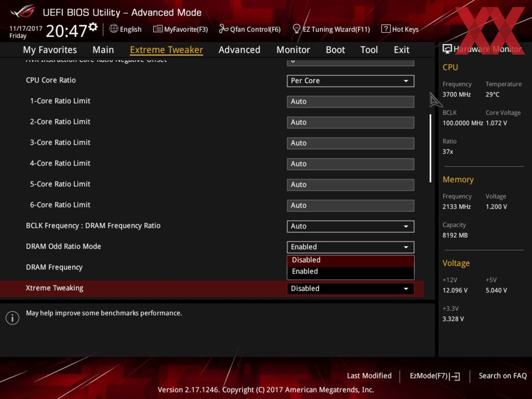Click the EzMode exit arrow icon
Image resolution: width=532 pixels, height=399 pixels.
coord(455,376)
